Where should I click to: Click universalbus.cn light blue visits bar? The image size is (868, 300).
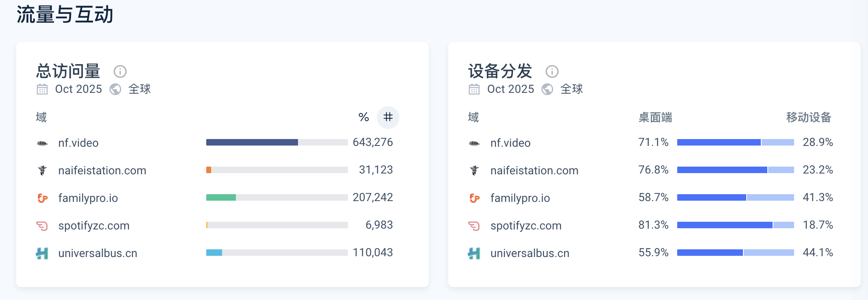point(214,253)
